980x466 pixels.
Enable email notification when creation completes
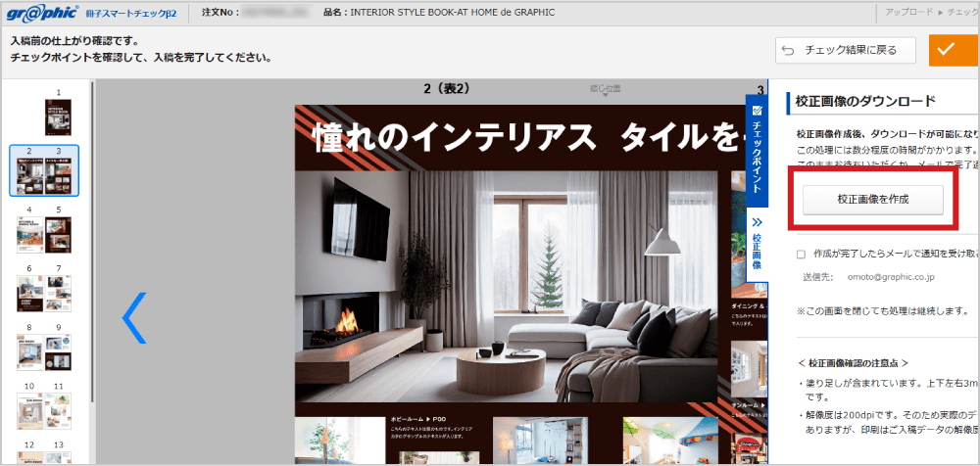(x=801, y=253)
